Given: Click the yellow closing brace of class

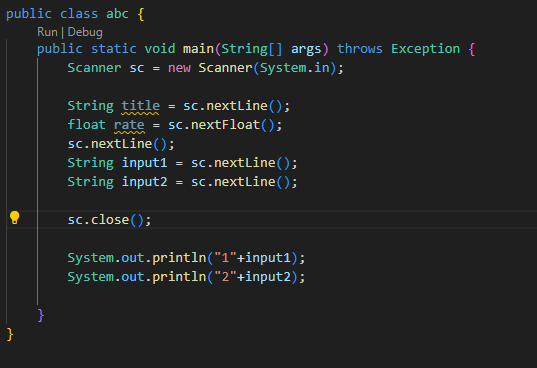Looking at the screenshot, I should [x=10, y=334].
